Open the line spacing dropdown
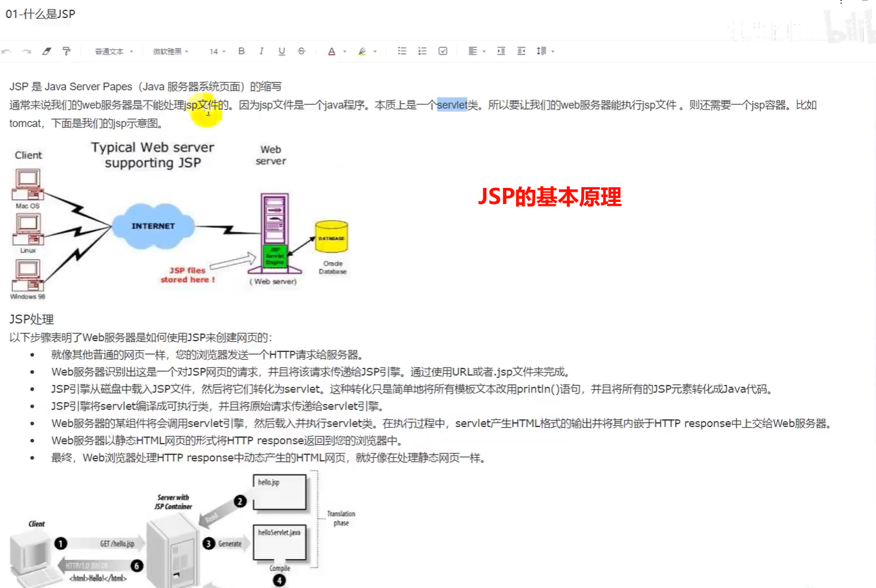 coord(545,51)
